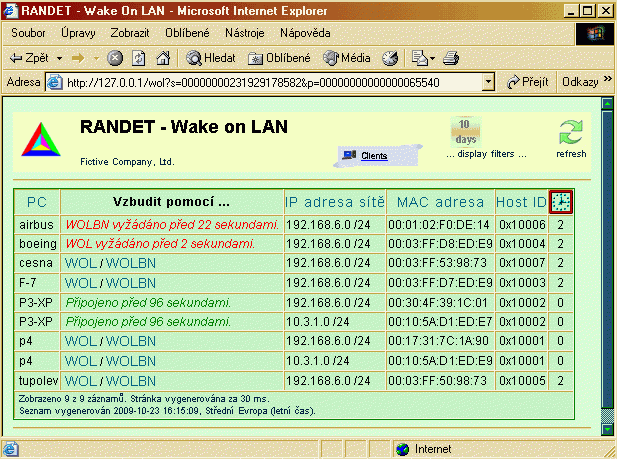Click 'WOL vyžádáno před 2 sekundami' text
This screenshot has height=459, width=617.
[x=160, y=244]
